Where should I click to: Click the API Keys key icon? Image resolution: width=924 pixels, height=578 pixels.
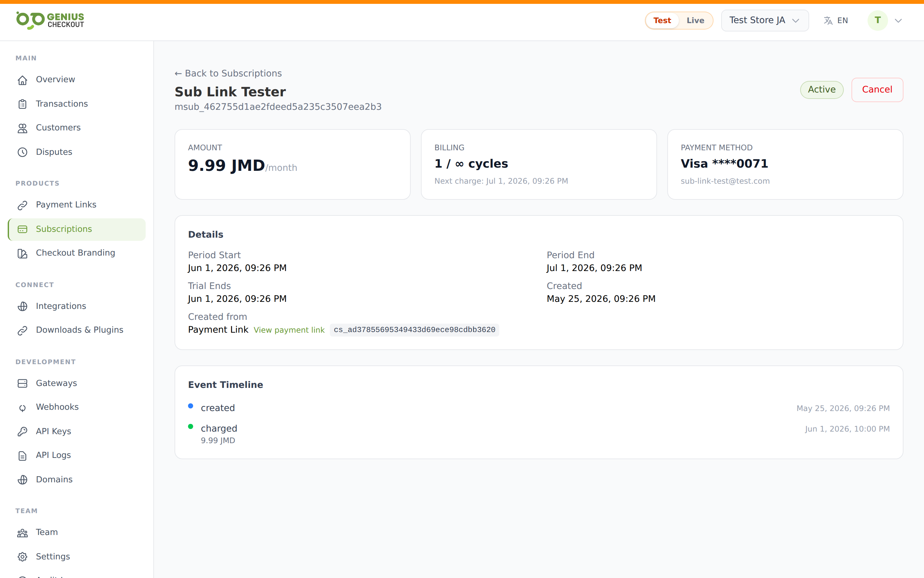(22, 432)
